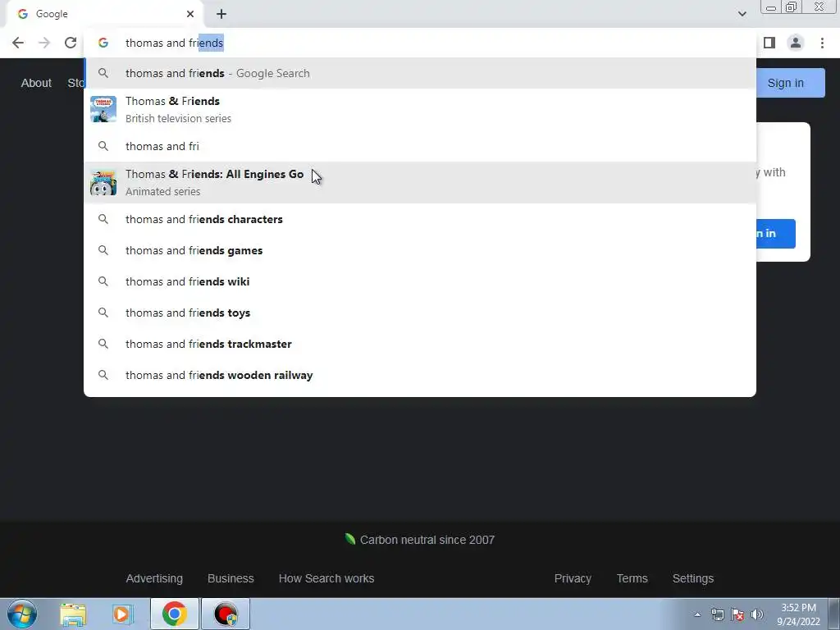This screenshot has width=840, height=630.
Task: Open the Privacy footer link
Action: (573, 578)
